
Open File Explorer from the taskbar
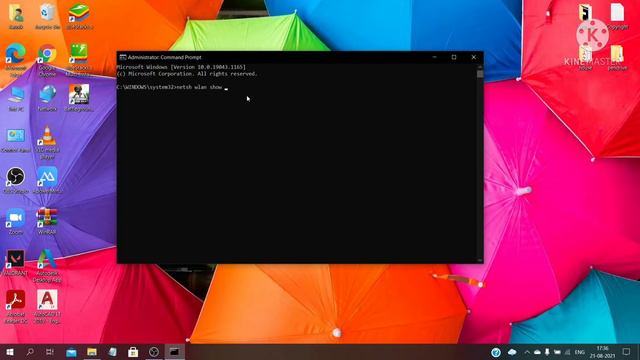coord(92,352)
